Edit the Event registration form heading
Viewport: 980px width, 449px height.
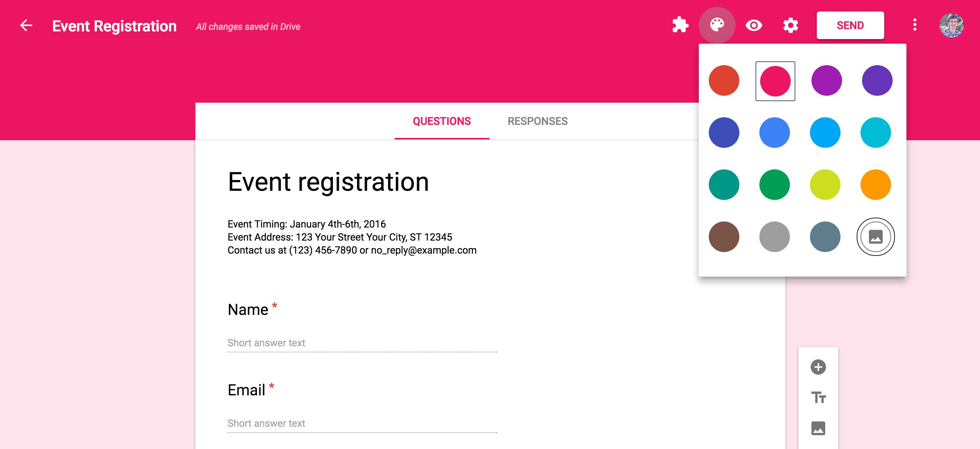pos(328,182)
